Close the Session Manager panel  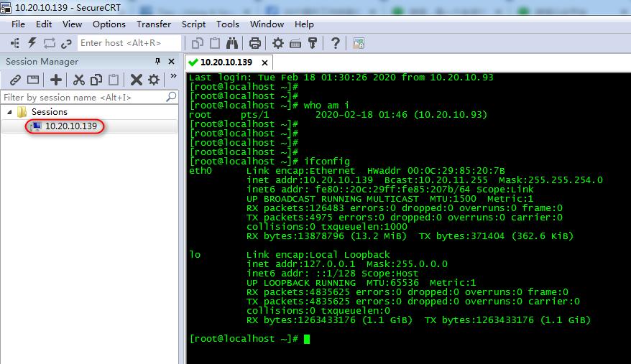pos(172,62)
